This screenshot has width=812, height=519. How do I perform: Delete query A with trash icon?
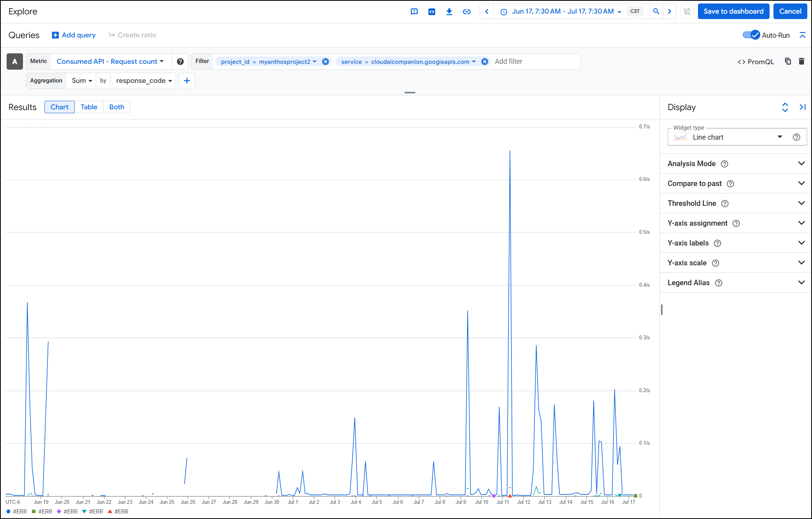801,61
